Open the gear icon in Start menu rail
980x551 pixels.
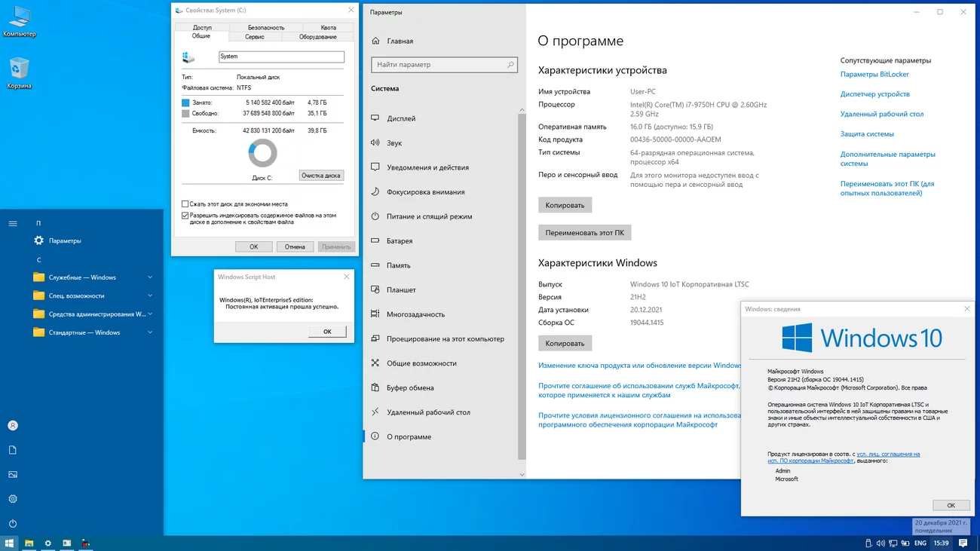[13, 499]
